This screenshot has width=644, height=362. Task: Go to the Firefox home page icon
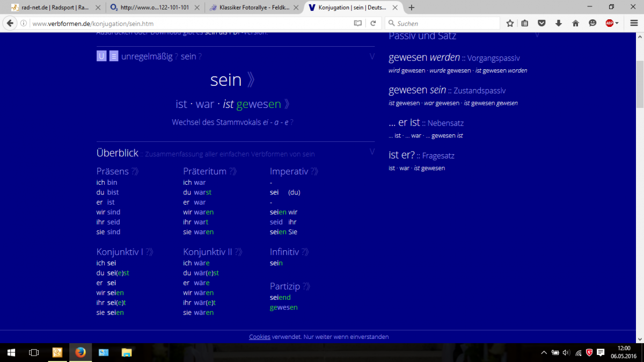click(x=575, y=23)
